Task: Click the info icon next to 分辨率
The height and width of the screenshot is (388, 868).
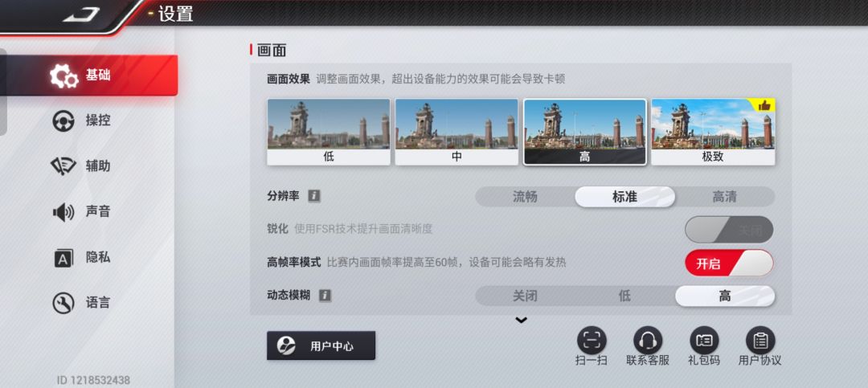Action: [314, 196]
